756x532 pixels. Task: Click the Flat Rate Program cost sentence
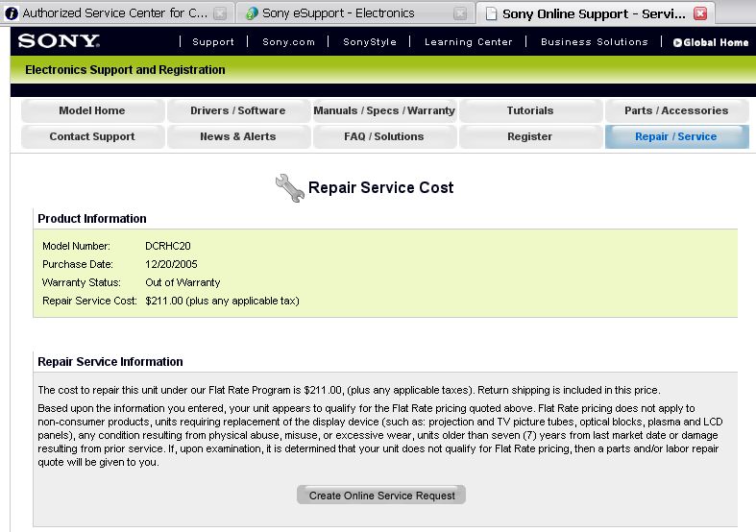coord(349,390)
